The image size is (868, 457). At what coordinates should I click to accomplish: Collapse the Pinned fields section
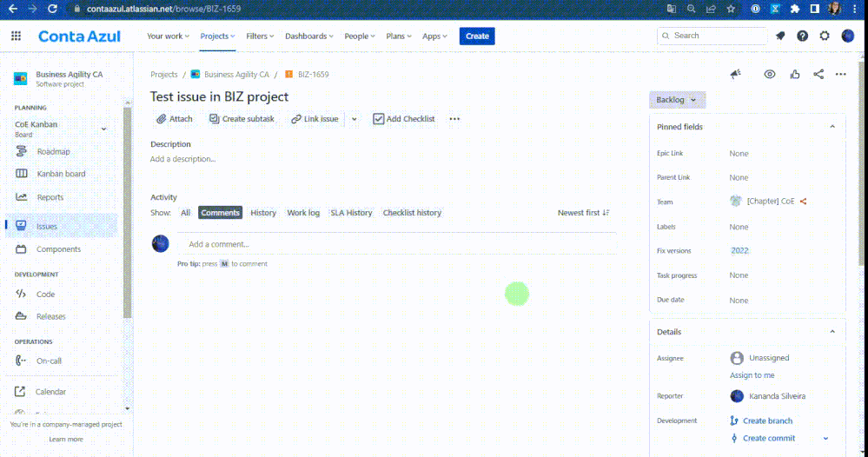[832, 127]
